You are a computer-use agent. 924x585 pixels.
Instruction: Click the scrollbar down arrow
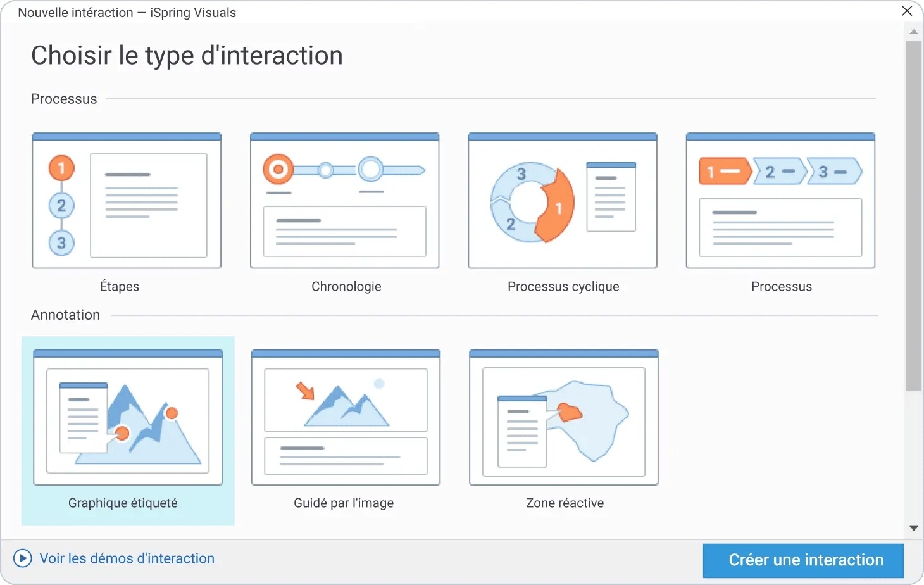[x=913, y=528]
